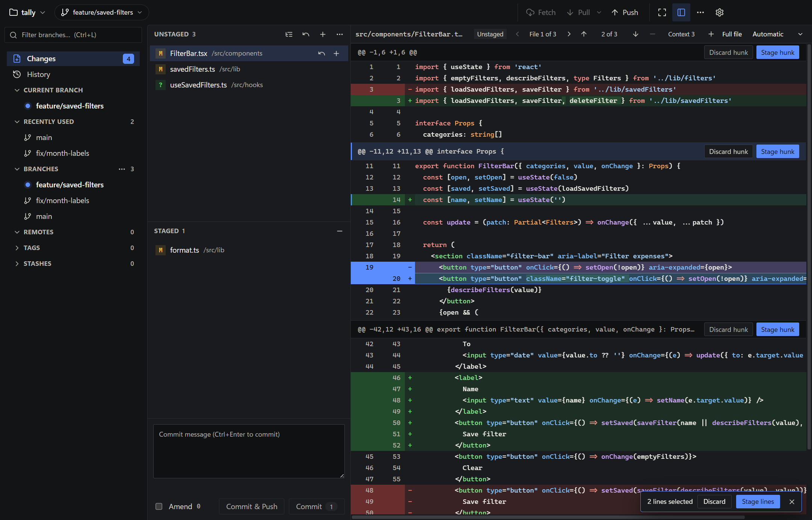Viewport: 812px width, 520px height.
Task: Stage all unstaged files plus icon
Action: point(323,34)
